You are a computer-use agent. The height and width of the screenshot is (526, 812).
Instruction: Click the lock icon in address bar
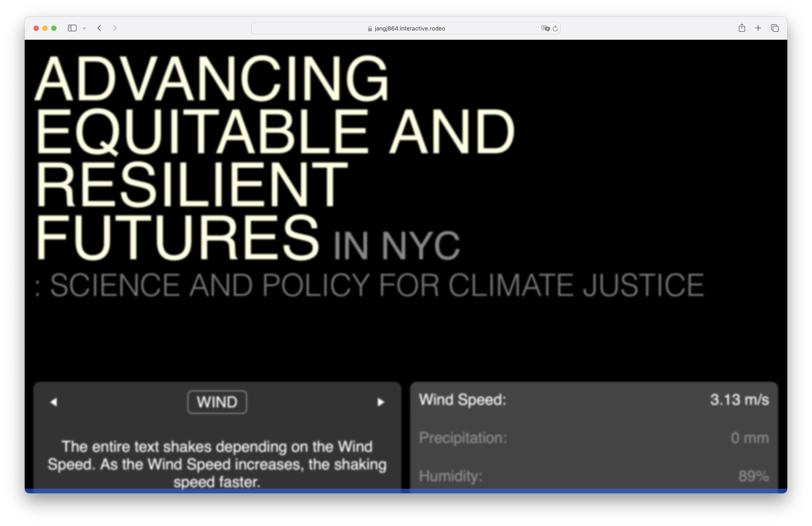pyautogui.click(x=370, y=29)
